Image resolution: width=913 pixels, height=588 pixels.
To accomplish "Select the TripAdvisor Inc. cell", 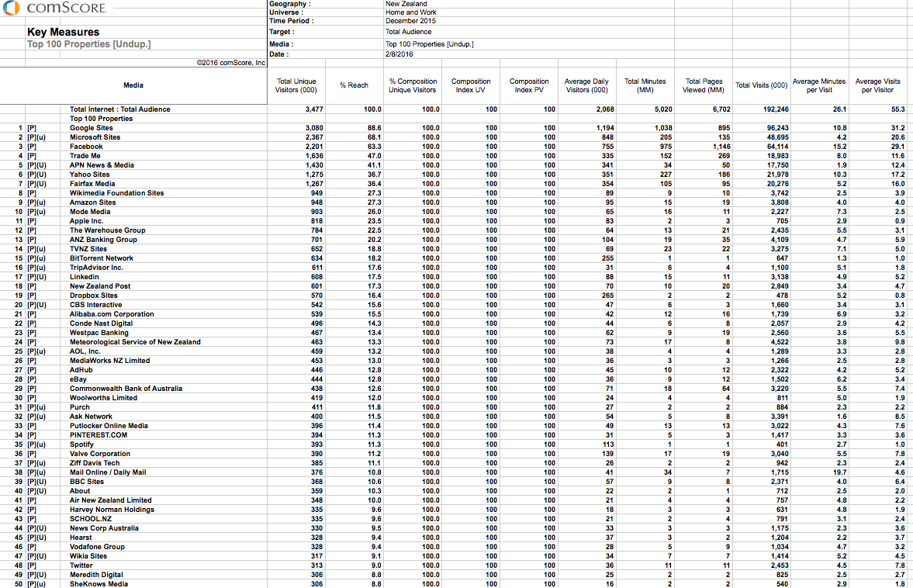I will (97, 268).
